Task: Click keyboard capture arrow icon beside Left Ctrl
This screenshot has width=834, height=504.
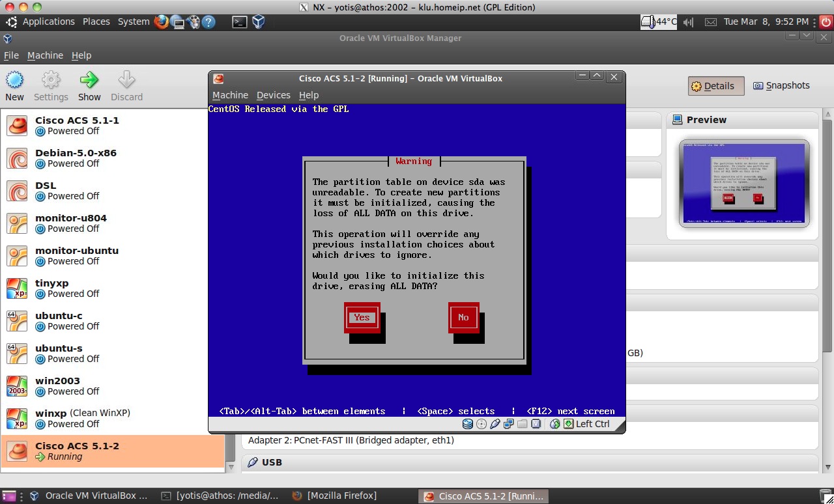Action: pos(569,424)
